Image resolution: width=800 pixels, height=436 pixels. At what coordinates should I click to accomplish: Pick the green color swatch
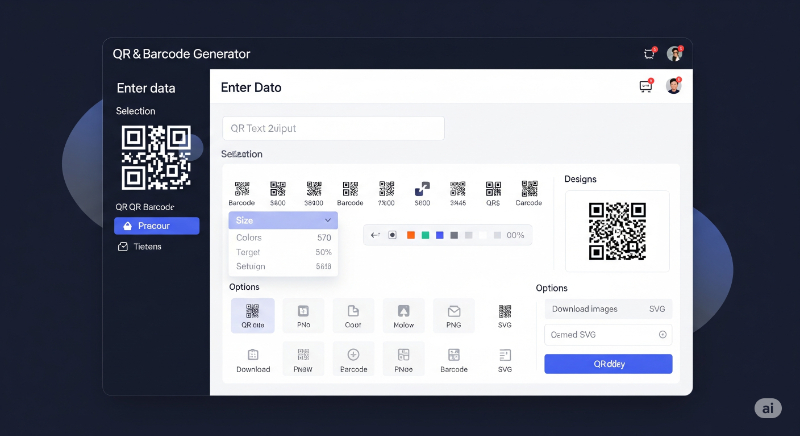point(425,235)
